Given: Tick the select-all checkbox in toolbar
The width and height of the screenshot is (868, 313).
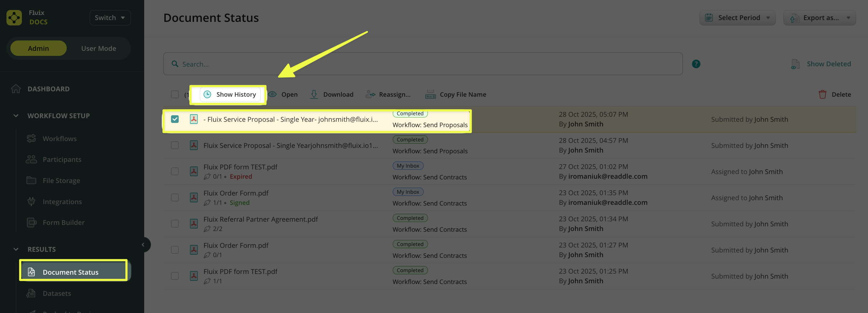Looking at the screenshot, I should click(175, 95).
